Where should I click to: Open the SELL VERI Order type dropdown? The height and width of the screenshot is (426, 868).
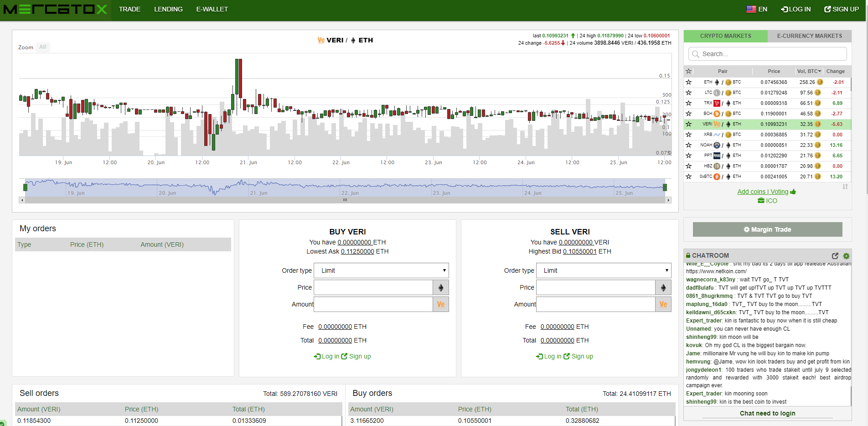pyautogui.click(x=604, y=270)
